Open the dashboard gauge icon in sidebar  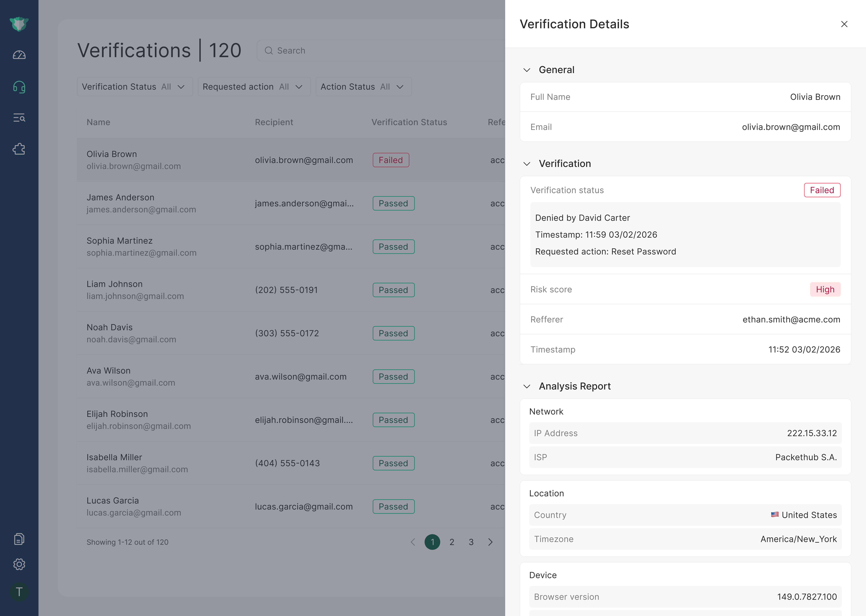[x=19, y=55]
